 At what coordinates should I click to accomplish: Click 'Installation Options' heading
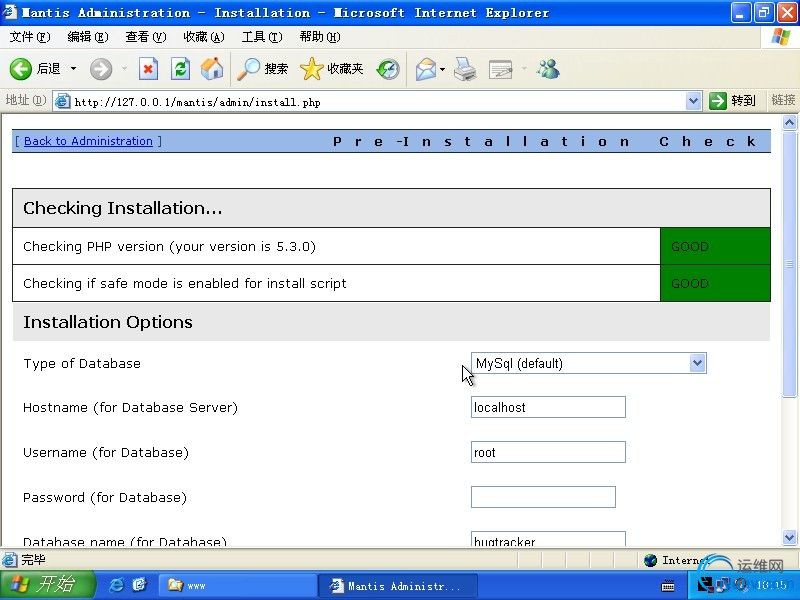(108, 322)
